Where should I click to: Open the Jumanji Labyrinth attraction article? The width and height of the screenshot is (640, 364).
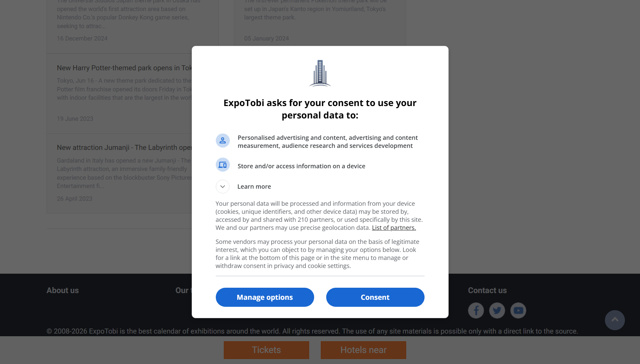[124, 148]
